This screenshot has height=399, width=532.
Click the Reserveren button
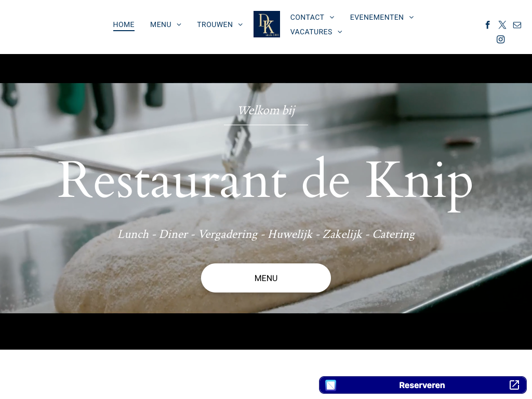[423, 385]
